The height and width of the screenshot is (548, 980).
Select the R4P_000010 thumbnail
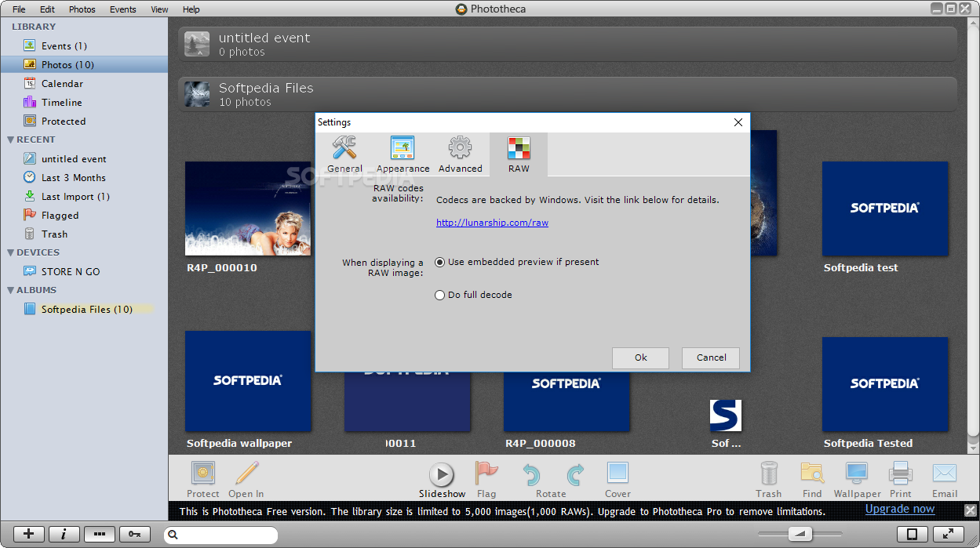click(x=248, y=209)
